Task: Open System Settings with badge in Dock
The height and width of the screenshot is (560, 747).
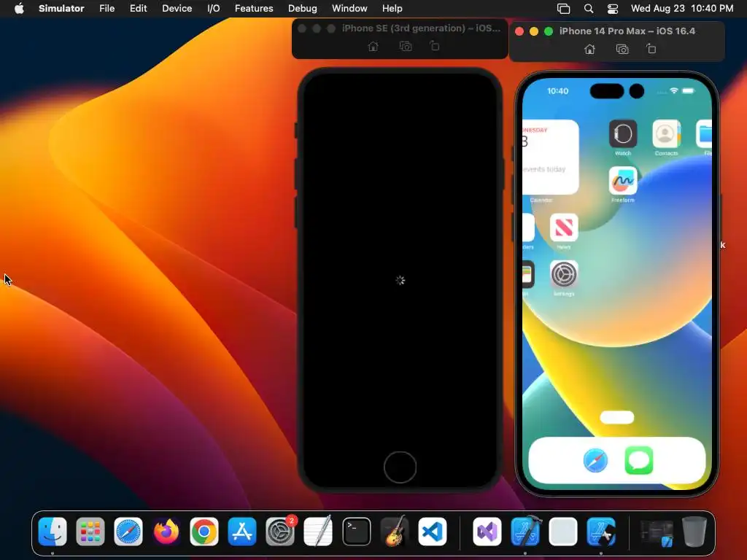Action: [x=280, y=531]
